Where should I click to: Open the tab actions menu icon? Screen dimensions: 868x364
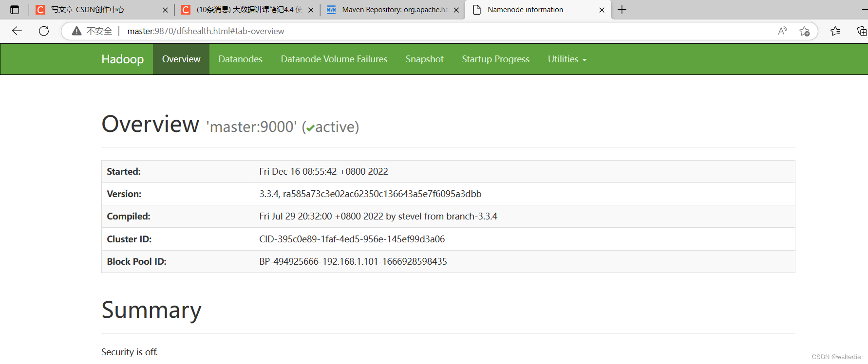click(x=15, y=10)
